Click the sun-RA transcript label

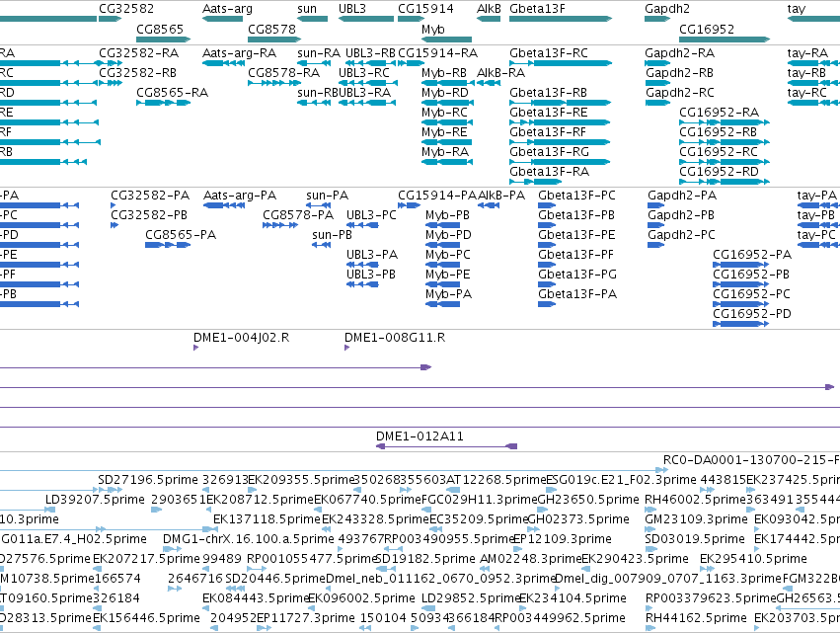coord(319,53)
